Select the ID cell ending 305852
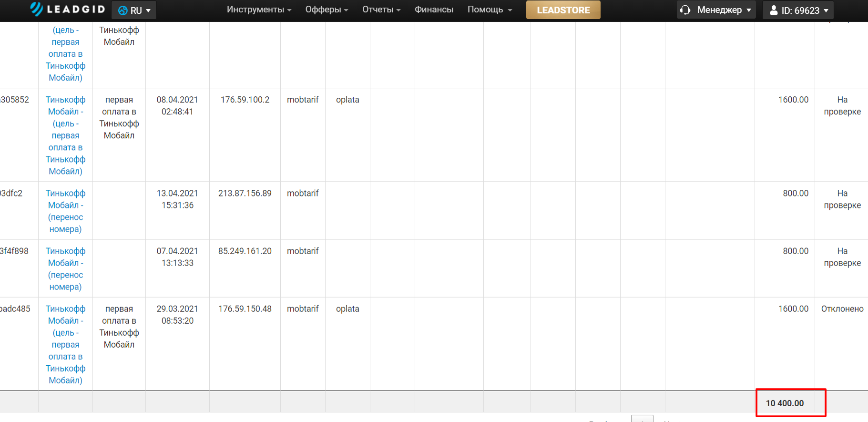The width and height of the screenshot is (868, 422). pyautogui.click(x=14, y=100)
